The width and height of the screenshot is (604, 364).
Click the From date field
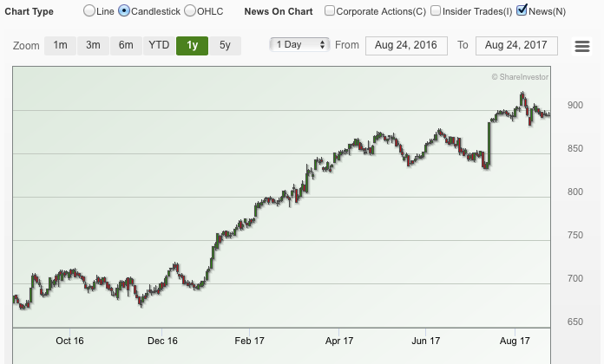coord(406,45)
